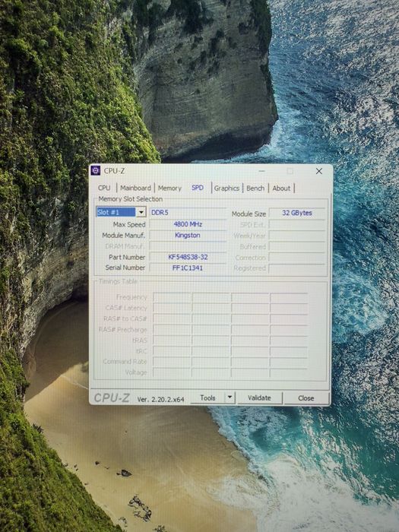Go to the Graphics tab
Viewport: 399px width, 532px height.
226,188
